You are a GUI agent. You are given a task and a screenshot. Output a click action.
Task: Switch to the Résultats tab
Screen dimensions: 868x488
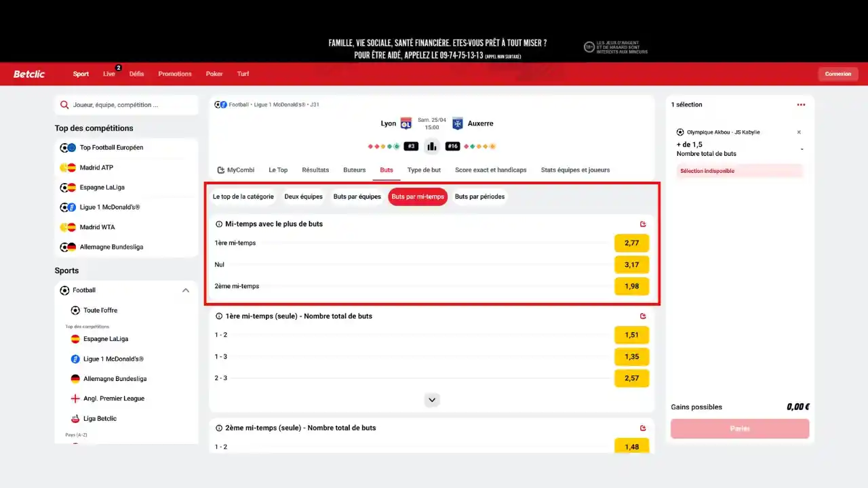pyautogui.click(x=315, y=170)
